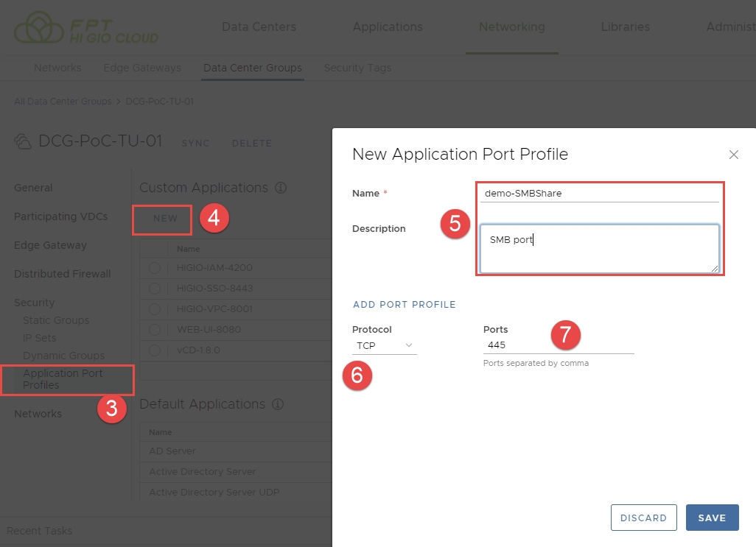Open Application Port Profiles in the sidebar
756x547 pixels.
63,379
